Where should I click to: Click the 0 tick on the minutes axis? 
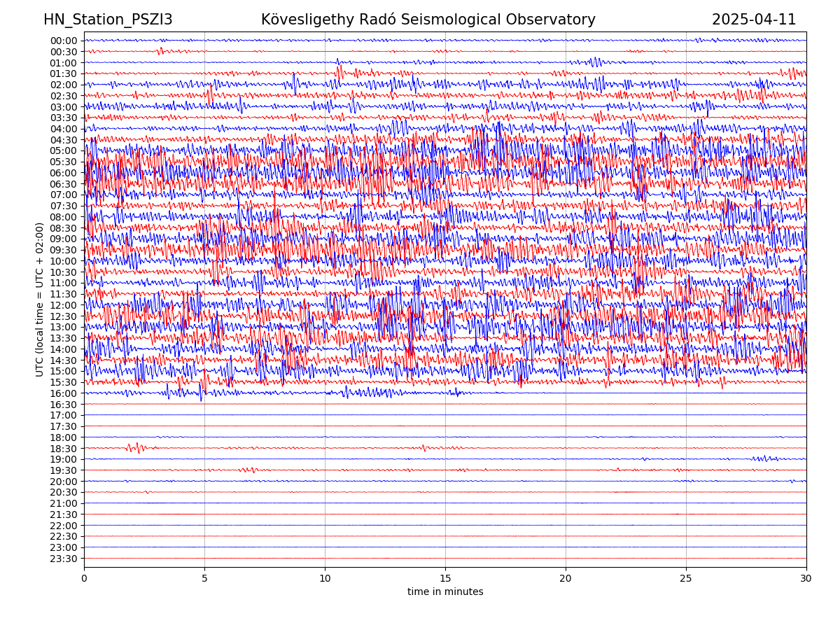tap(84, 579)
